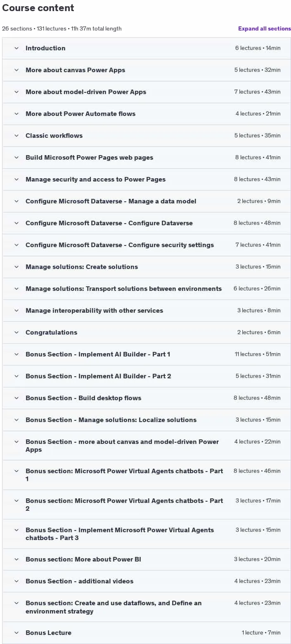
Task: Select Bonus Section - additional videos
Action: 147,581
